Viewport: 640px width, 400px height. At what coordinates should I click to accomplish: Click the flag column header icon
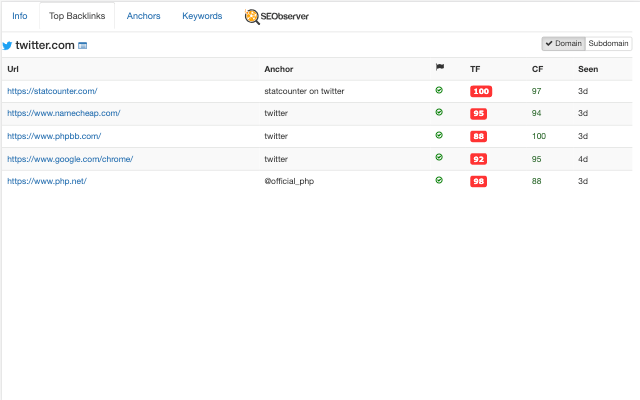(x=439, y=68)
